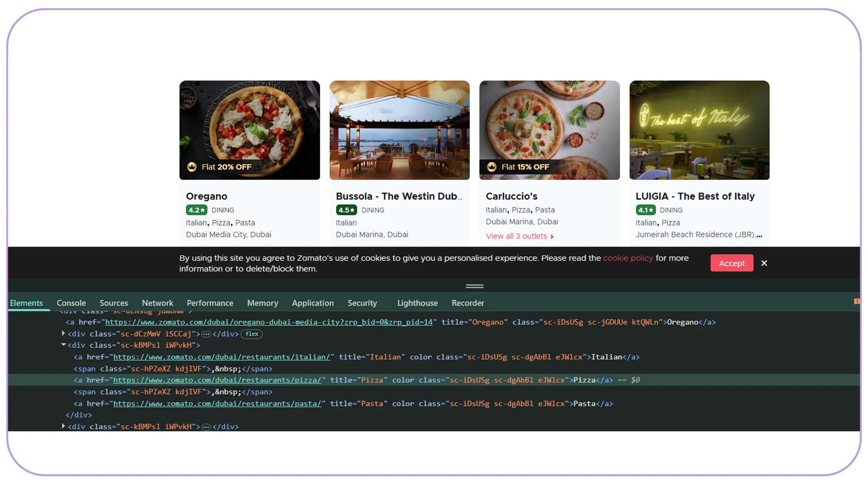Click the Bussola - The Westin restaurant name
This screenshot has width=868, height=484.
click(399, 196)
